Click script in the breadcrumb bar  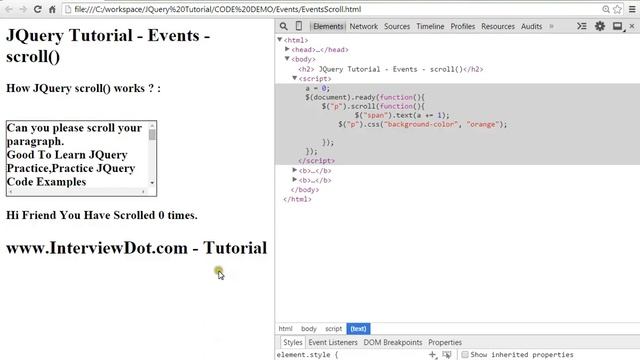click(333, 329)
